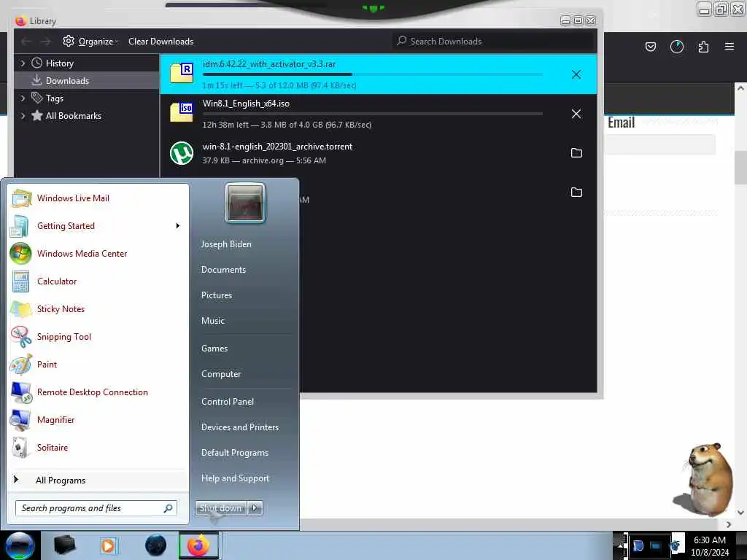
Task: Click the media player taskbar icon
Action: pos(108,545)
